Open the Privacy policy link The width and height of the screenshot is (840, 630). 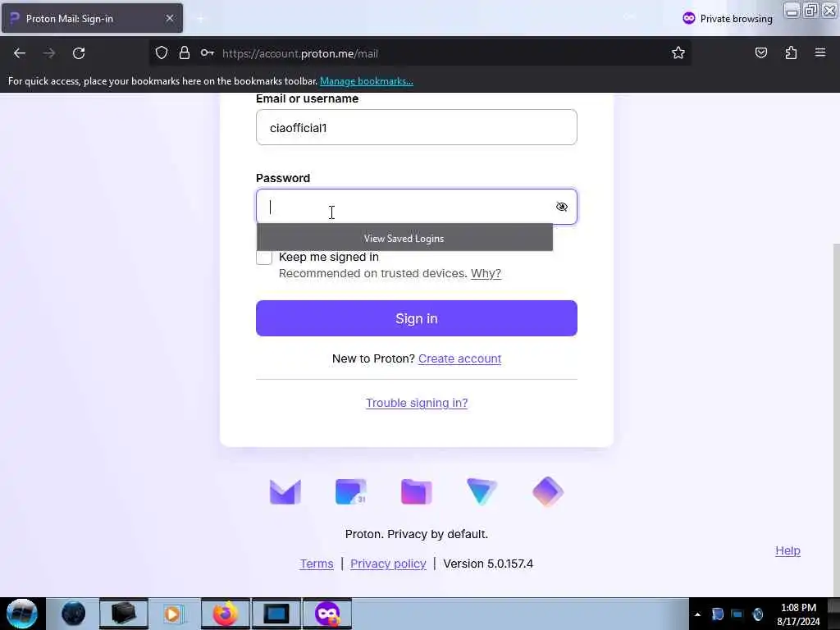(x=388, y=564)
